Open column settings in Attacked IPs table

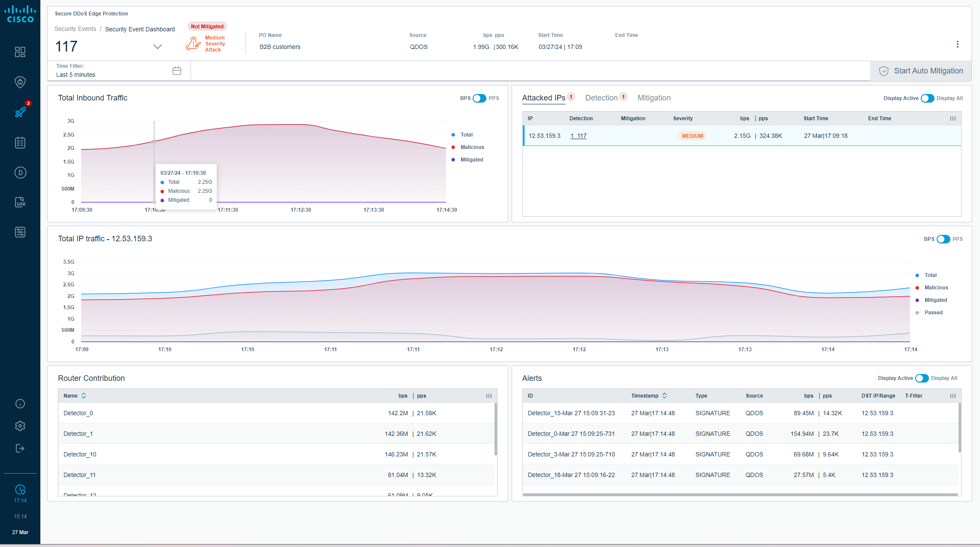[953, 119]
